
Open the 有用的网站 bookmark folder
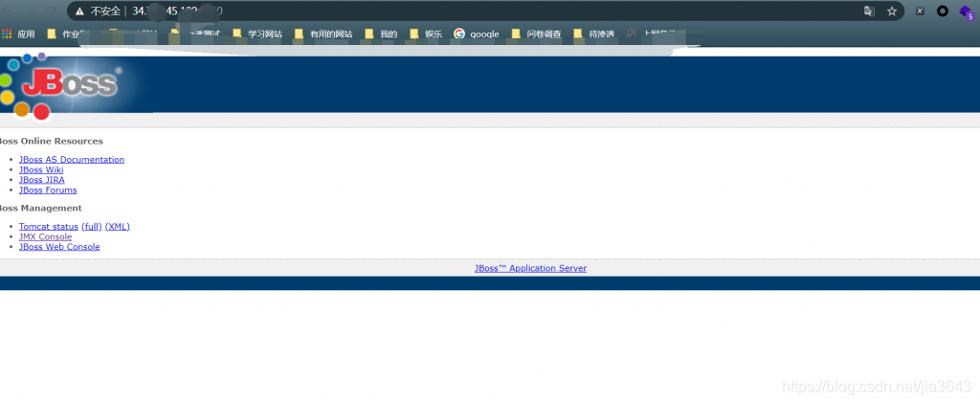tap(323, 34)
